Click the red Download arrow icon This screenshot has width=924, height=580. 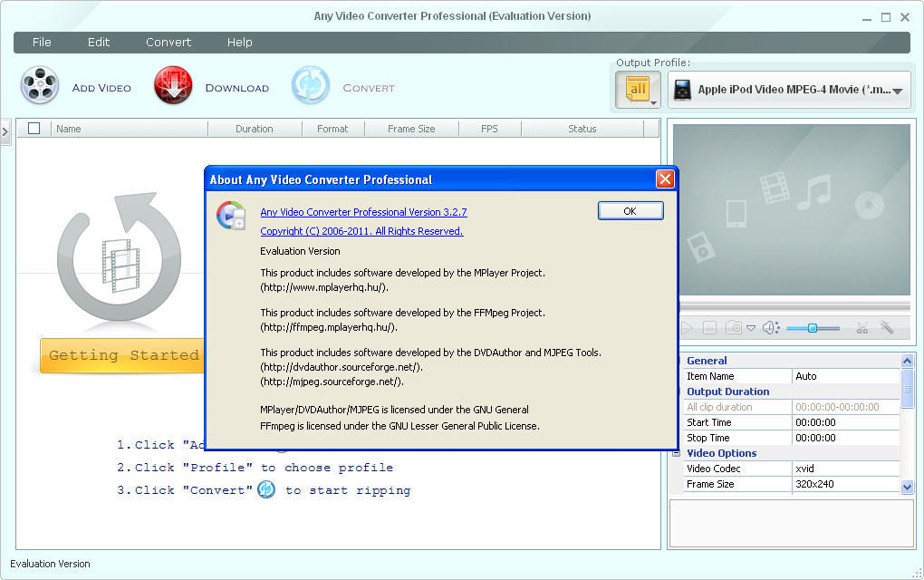click(173, 85)
